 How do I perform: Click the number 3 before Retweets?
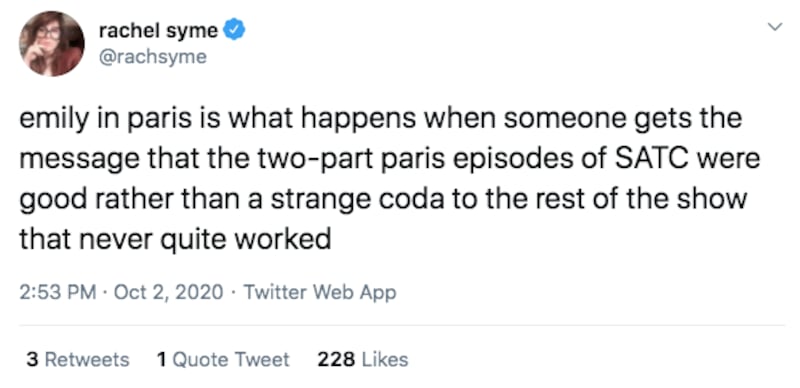[x=32, y=359]
